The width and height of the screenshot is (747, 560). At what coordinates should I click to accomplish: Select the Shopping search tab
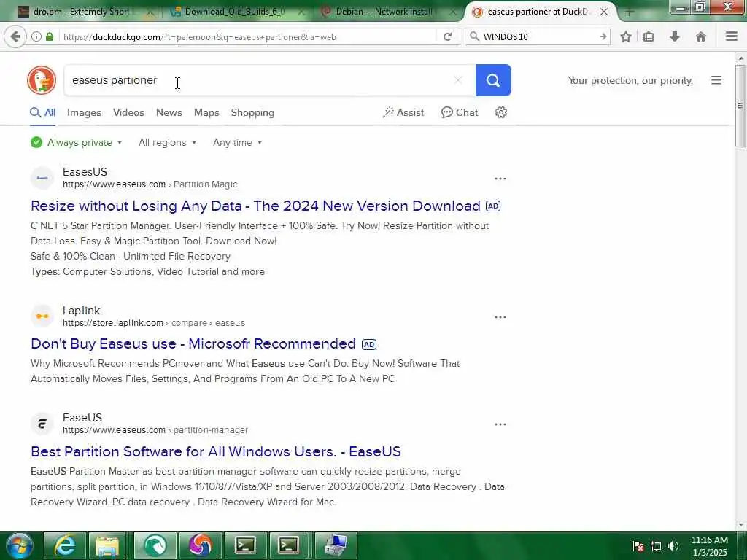(x=252, y=112)
